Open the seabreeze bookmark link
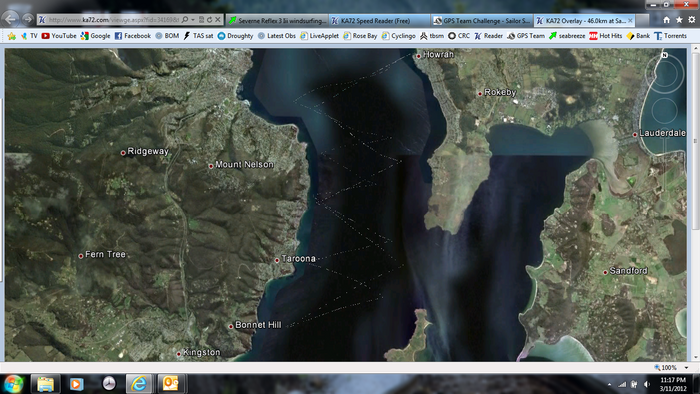Viewport: 700px width, 394px height. pyautogui.click(x=567, y=36)
